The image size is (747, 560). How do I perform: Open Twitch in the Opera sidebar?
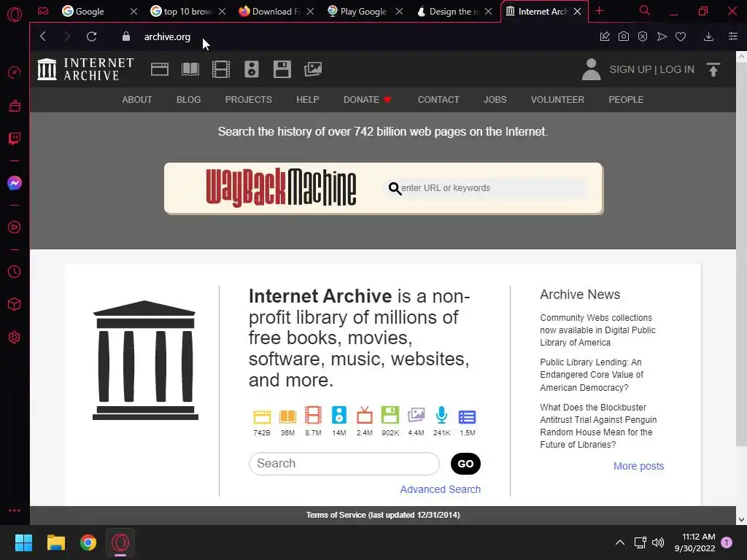click(x=15, y=139)
